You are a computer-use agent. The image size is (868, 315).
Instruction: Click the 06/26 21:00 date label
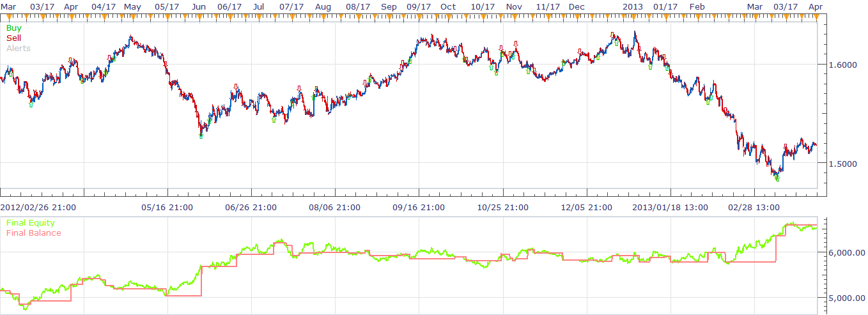(251, 208)
